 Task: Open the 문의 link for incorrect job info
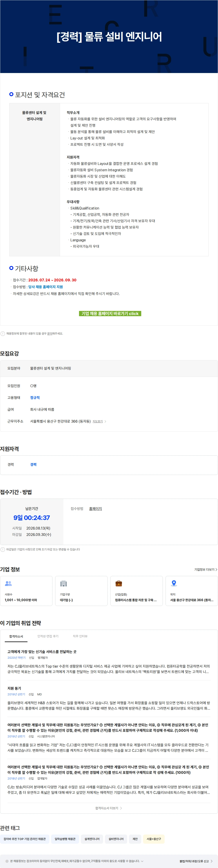50,334
